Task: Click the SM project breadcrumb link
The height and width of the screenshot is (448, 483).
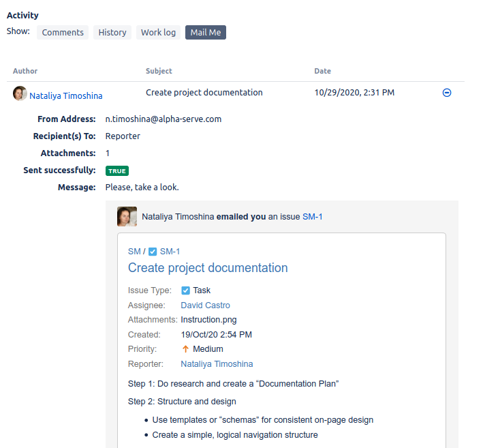Action: pyautogui.click(x=134, y=252)
